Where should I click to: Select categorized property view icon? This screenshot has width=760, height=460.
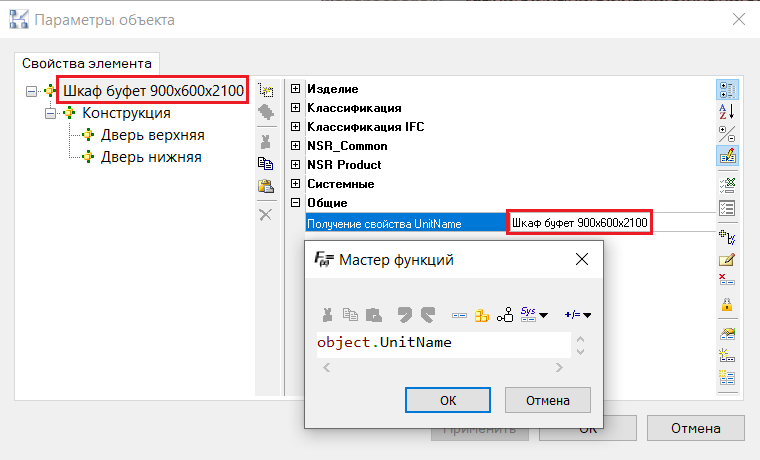pyautogui.click(x=727, y=90)
